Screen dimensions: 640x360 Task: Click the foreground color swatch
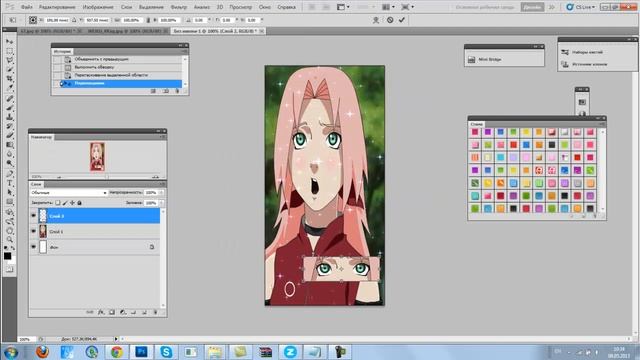click(x=7, y=256)
